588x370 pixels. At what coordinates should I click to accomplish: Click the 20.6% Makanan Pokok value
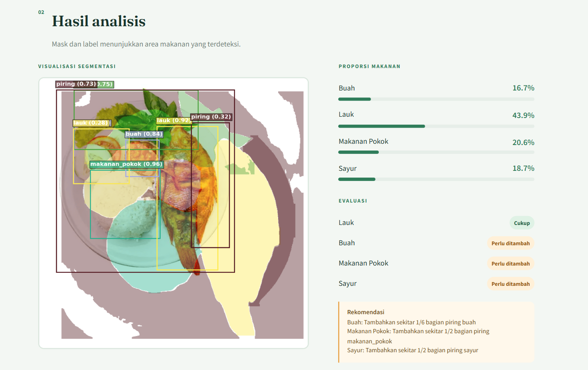(523, 143)
